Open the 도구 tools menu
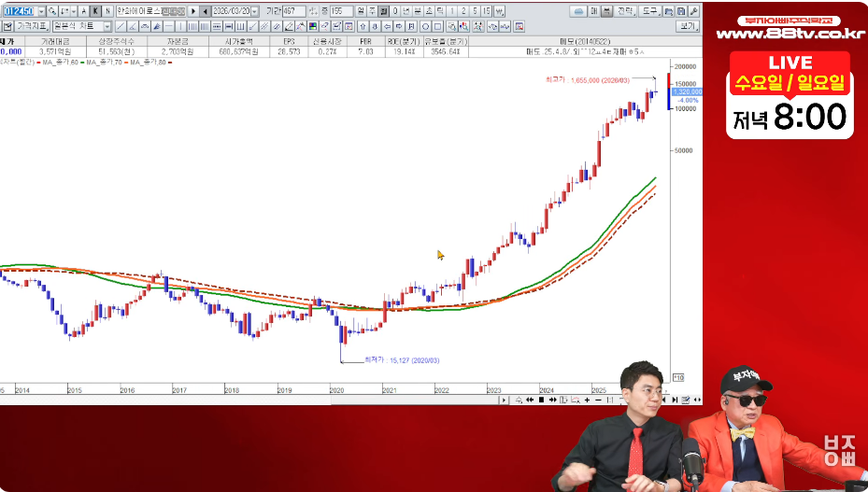This screenshot has width=868, height=492. (649, 11)
